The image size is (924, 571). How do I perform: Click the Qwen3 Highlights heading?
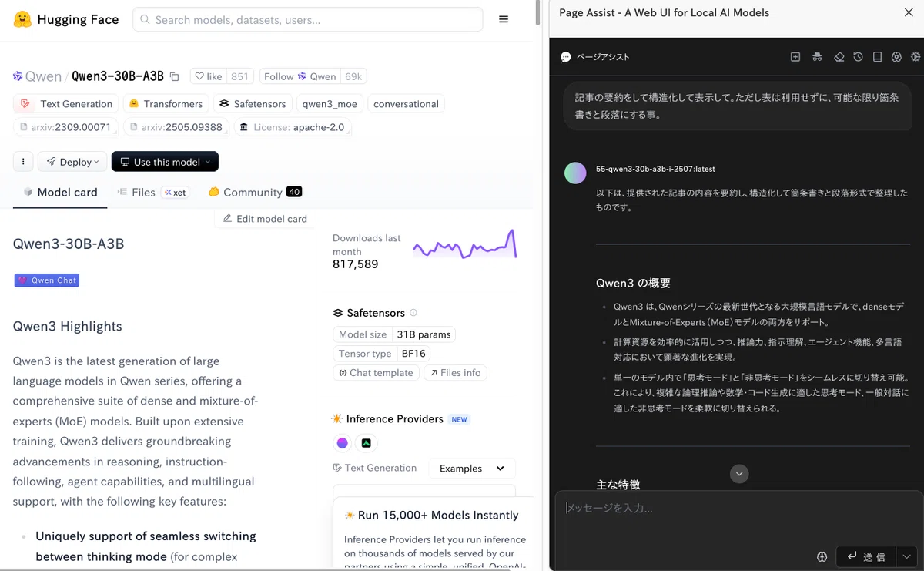pyautogui.click(x=68, y=327)
